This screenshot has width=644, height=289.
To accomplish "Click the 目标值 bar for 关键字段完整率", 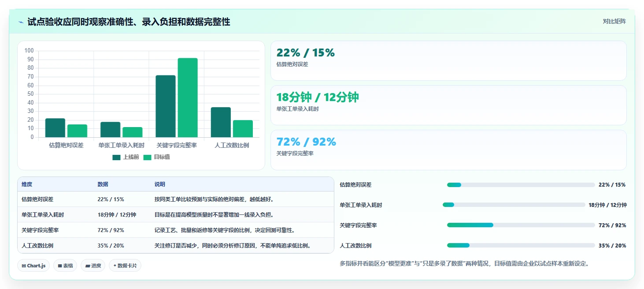I will [x=188, y=98].
